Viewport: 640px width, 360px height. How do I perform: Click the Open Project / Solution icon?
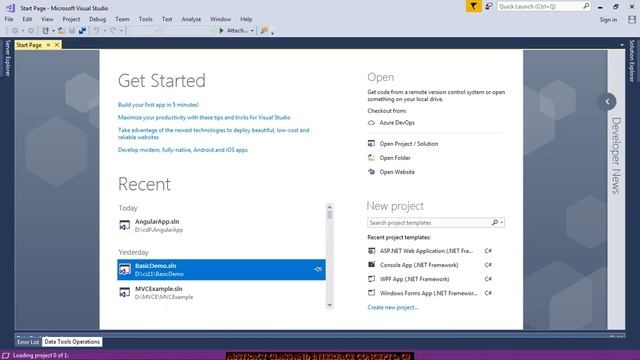coord(371,144)
